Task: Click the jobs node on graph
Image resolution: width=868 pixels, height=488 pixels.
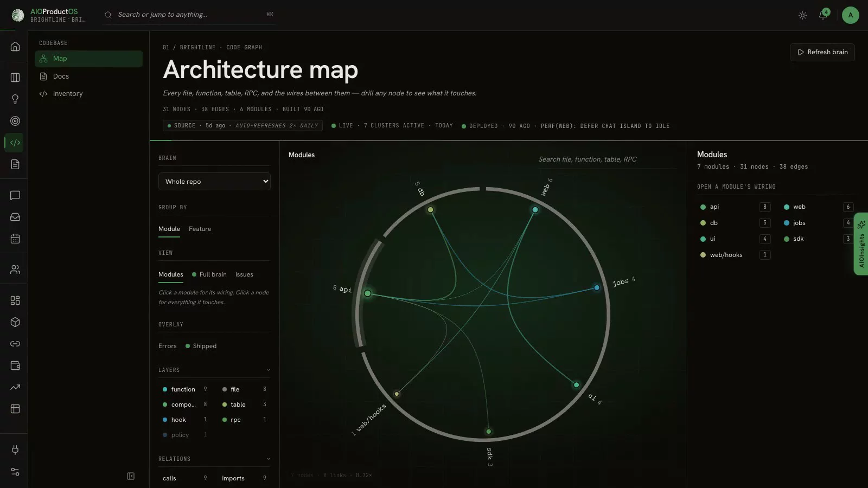Action: (597, 288)
